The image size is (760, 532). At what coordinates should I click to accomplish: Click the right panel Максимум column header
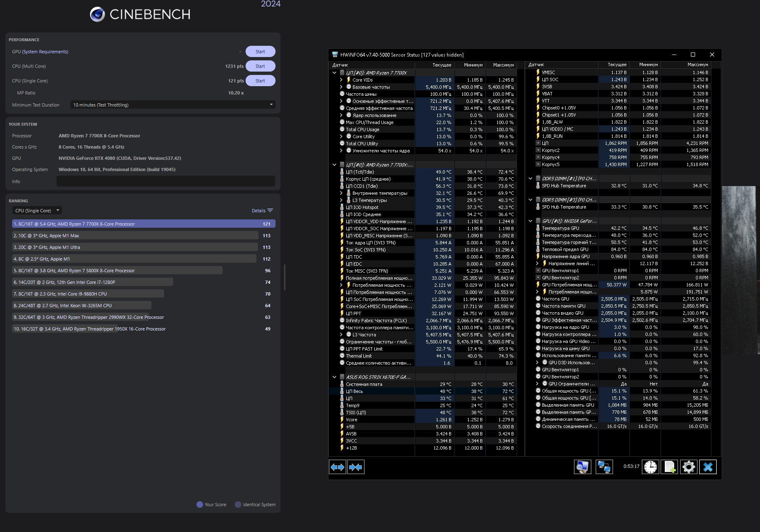click(x=686, y=65)
